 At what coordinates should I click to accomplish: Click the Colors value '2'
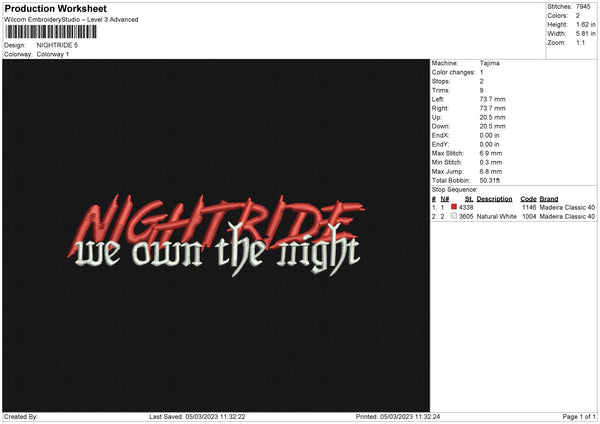[x=577, y=16]
